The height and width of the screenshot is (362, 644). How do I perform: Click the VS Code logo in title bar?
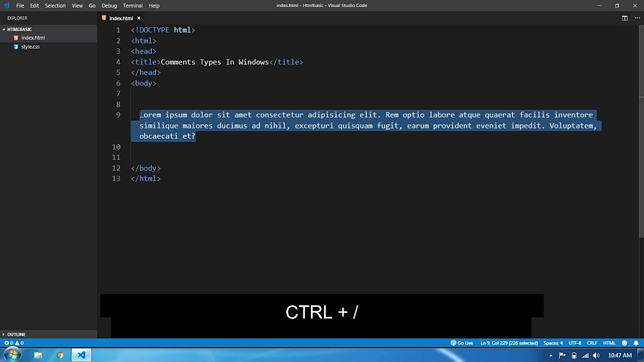point(6,6)
